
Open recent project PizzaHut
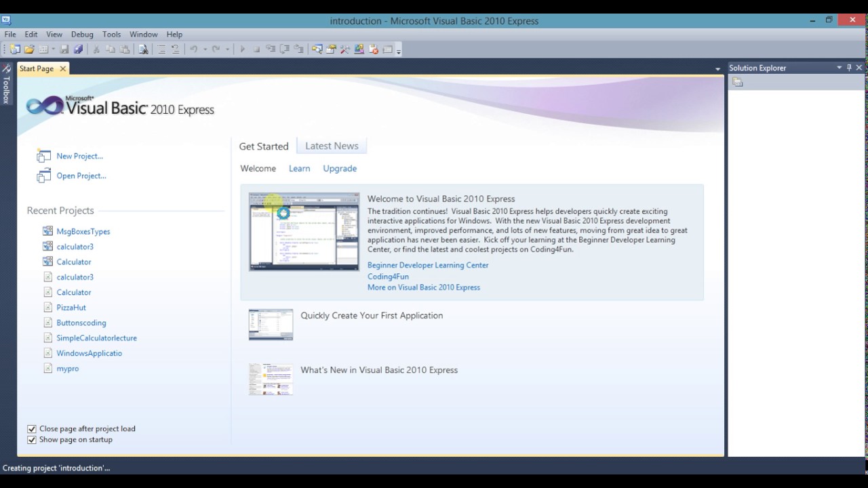71,308
